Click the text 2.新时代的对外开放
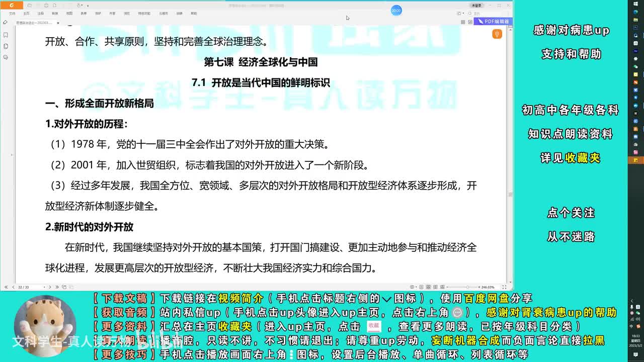 point(89,227)
